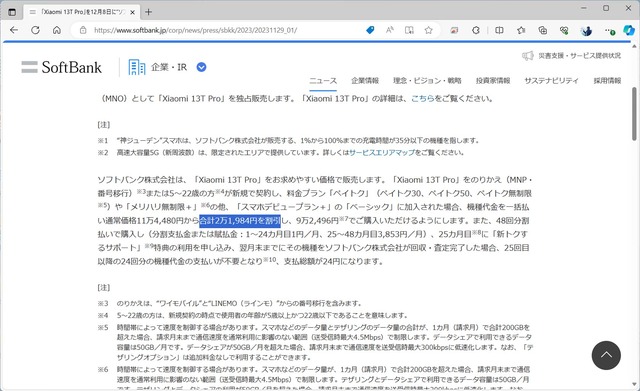Screen dimensions: 640x391
Task: Click the softbank.jp URL address field
Action: click(196, 30)
